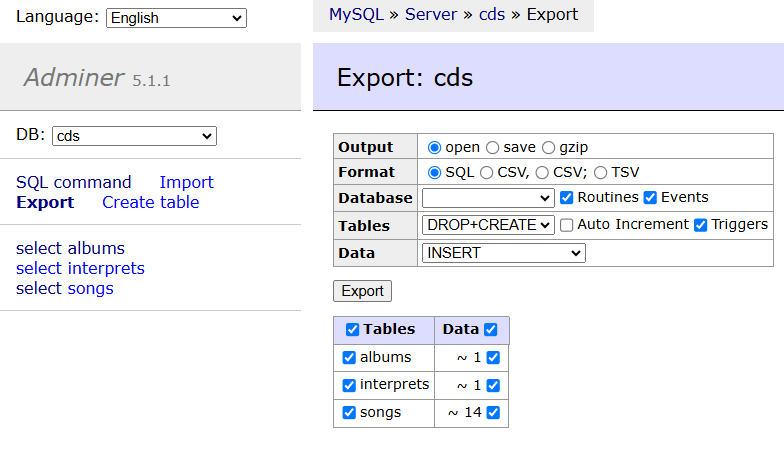
Task: Select TSV format option
Action: [x=600, y=172]
